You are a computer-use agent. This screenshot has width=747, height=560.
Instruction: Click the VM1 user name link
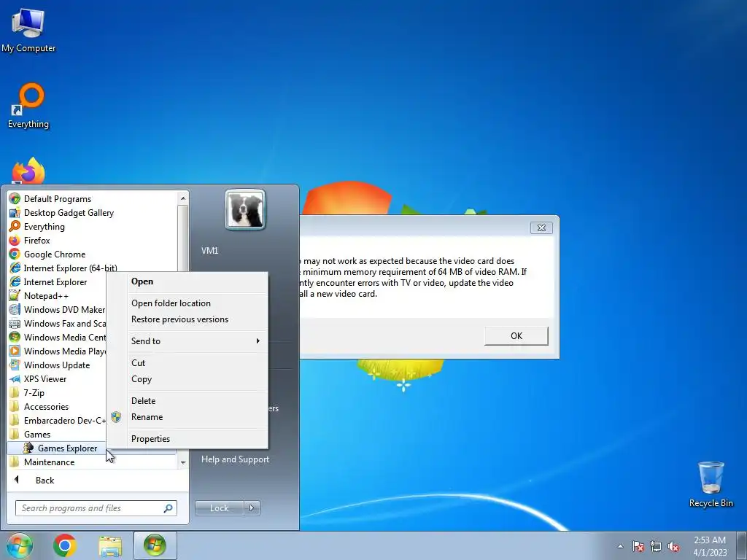pyautogui.click(x=209, y=251)
